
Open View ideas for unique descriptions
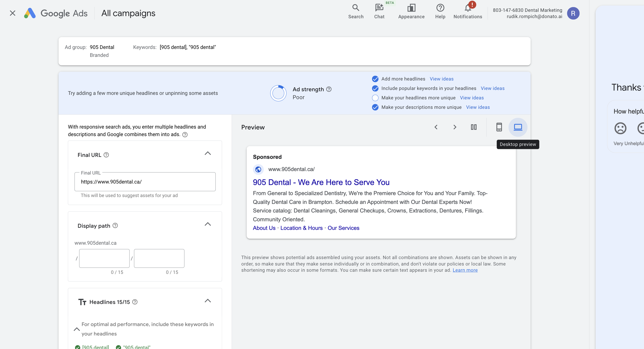[477, 107]
